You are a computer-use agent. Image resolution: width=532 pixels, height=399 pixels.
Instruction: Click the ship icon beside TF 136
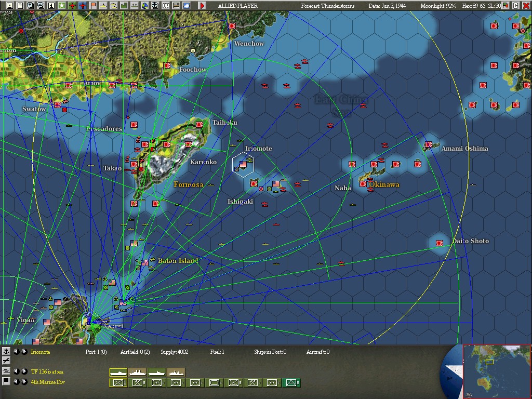6,371
